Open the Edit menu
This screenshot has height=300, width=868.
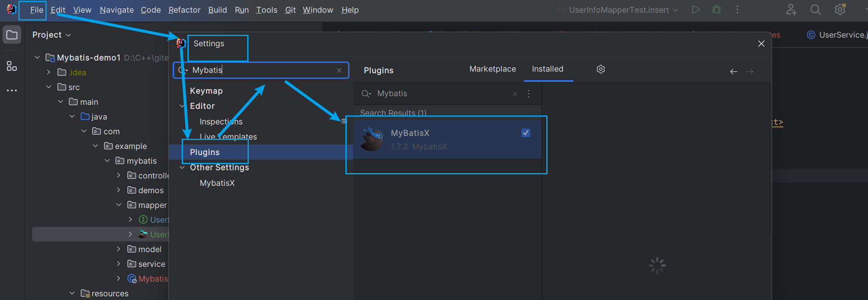[x=58, y=10]
